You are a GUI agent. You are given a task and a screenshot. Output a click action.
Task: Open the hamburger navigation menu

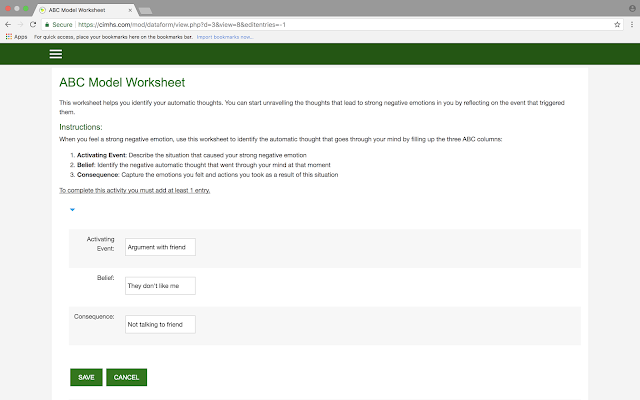click(56, 54)
